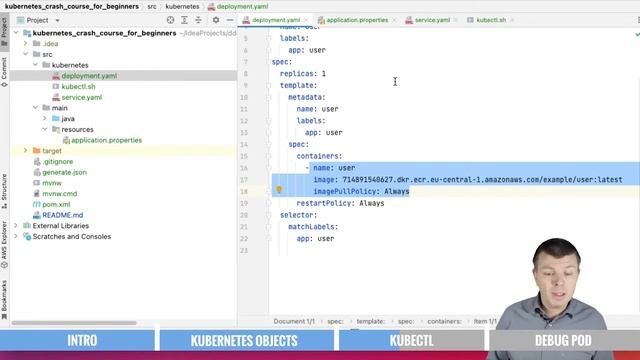
Task: Open the Structure tool window sidebar tab
Action: 4,191
